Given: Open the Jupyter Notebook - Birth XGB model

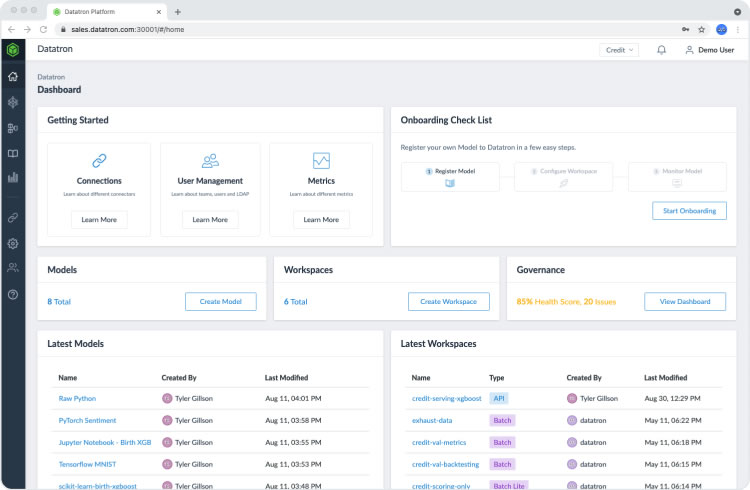Looking at the screenshot, I should [105, 442].
